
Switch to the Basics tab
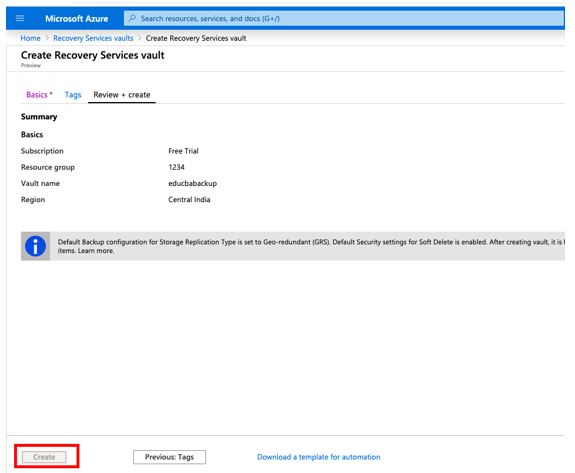click(x=39, y=95)
